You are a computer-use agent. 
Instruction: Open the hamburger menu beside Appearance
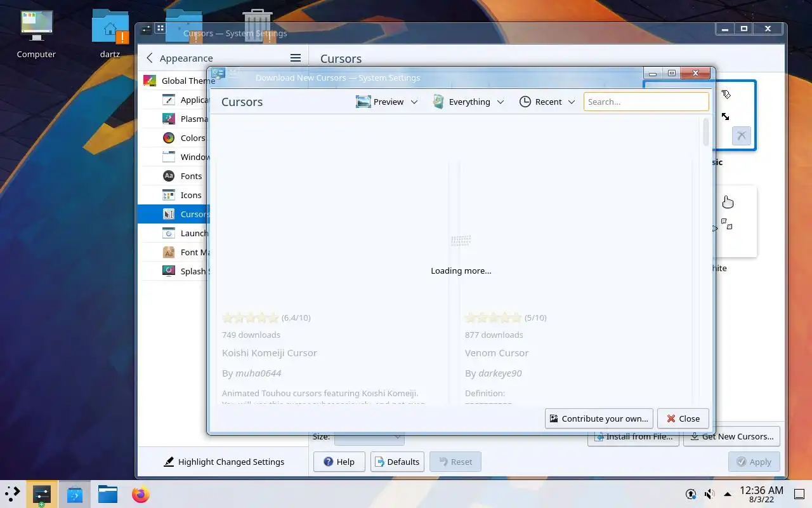[295, 58]
